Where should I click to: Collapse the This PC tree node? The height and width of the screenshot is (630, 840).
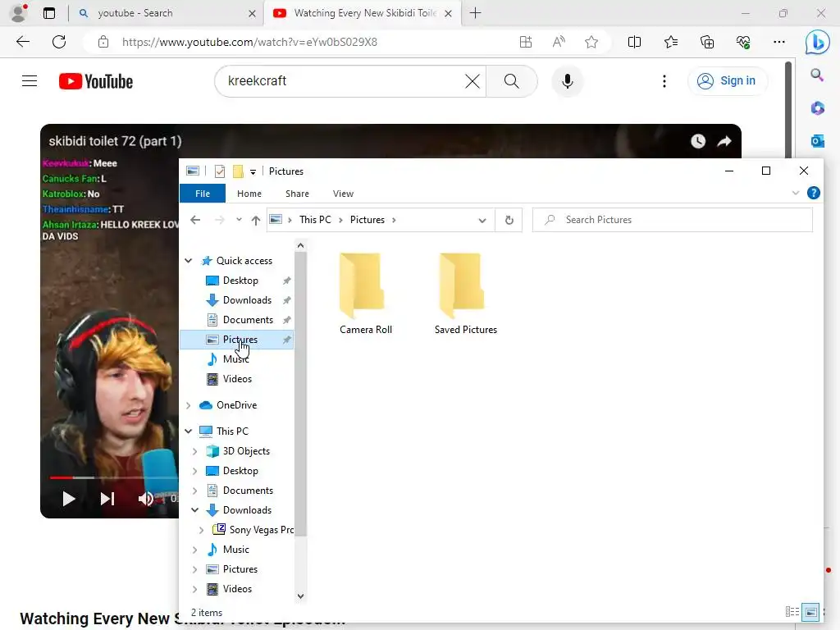(x=189, y=431)
